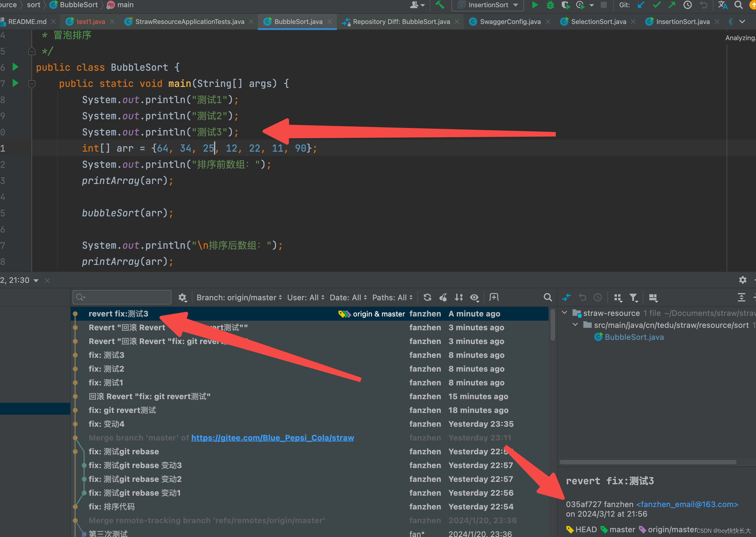Click run gutter arrow beside class BubbleSort

click(x=15, y=67)
